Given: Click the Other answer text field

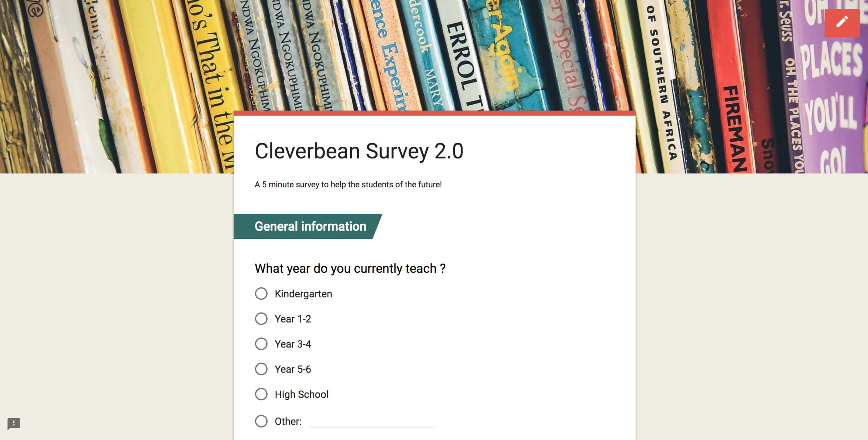Looking at the screenshot, I should coord(372,422).
